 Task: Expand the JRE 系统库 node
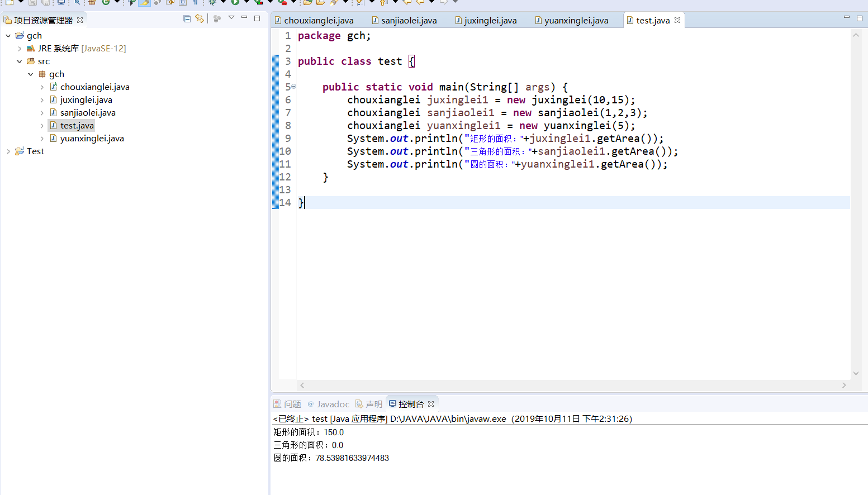pos(20,49)
